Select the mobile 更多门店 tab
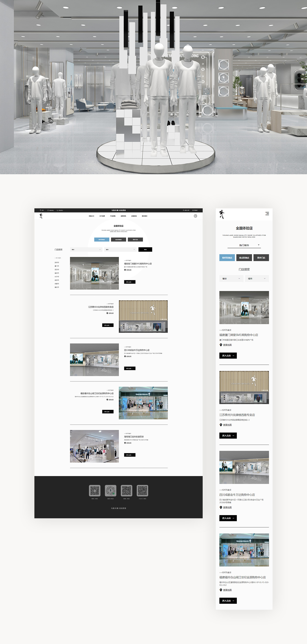 point(261,258)
